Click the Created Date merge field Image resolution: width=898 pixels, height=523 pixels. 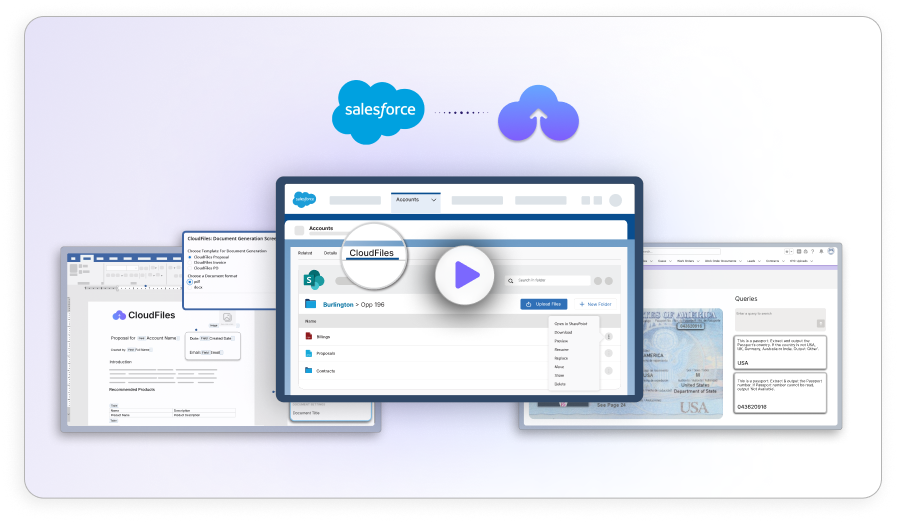216,339
